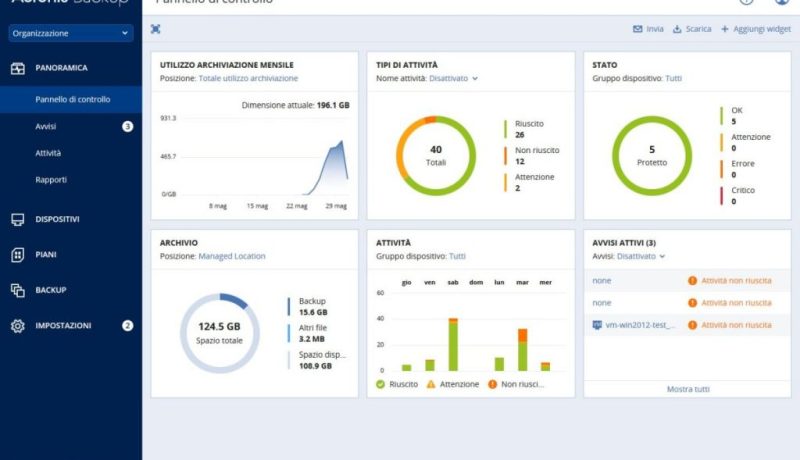
Task: Click the mar bar in Attività chart
Action: (x=522, y=350)
